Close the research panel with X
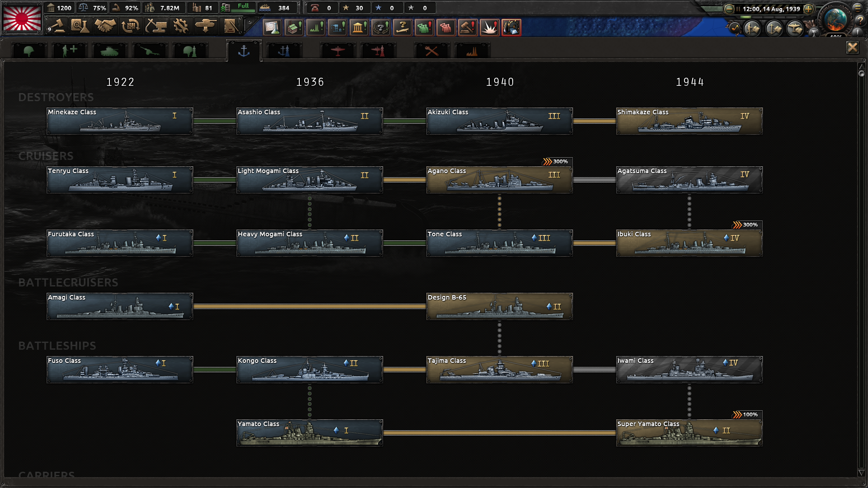The image size is (868, 488). click(x=852, y=47)
